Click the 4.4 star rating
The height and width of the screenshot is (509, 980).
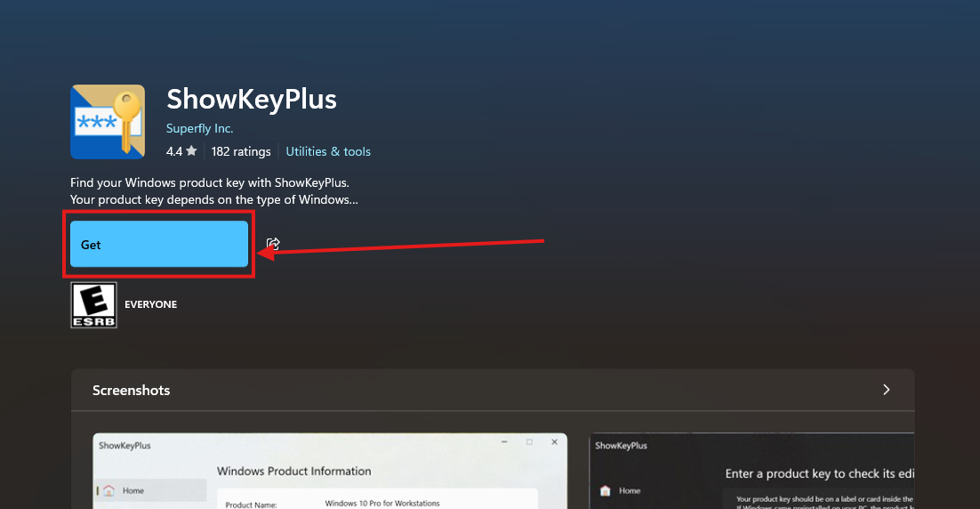pyautogui.click(x=181, y=151)
